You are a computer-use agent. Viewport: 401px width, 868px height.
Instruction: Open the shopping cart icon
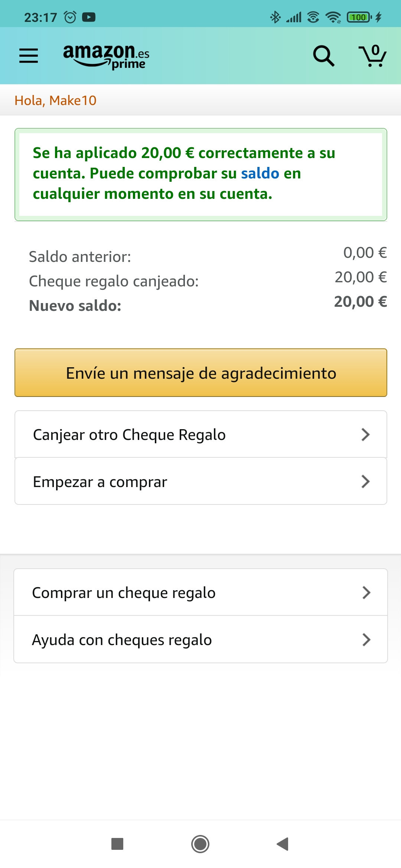tap(372, 56)
